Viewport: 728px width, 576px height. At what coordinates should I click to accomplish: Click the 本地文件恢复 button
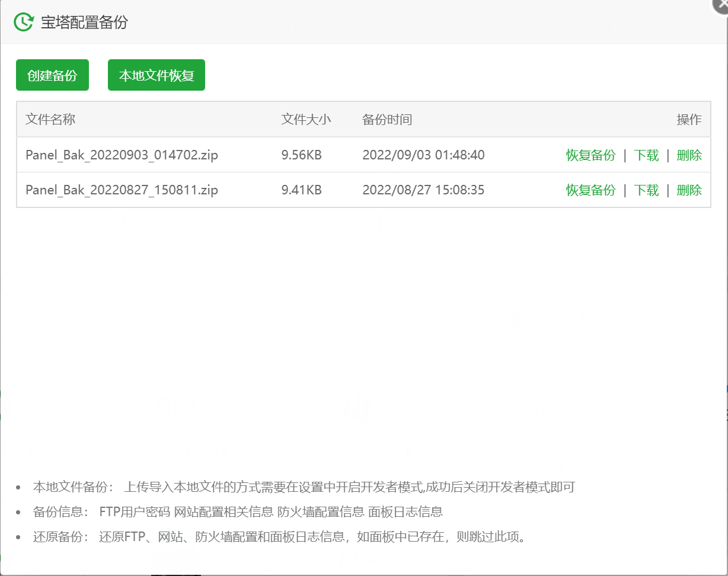[x=157, y=75]
